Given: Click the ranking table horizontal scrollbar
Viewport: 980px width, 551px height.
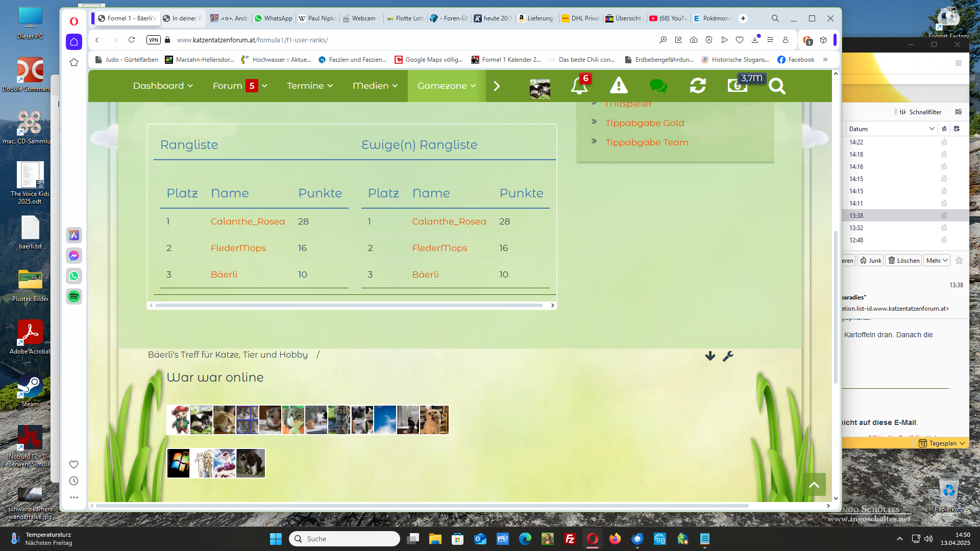Looking at the screenshot, I should [x=349, y=305].
